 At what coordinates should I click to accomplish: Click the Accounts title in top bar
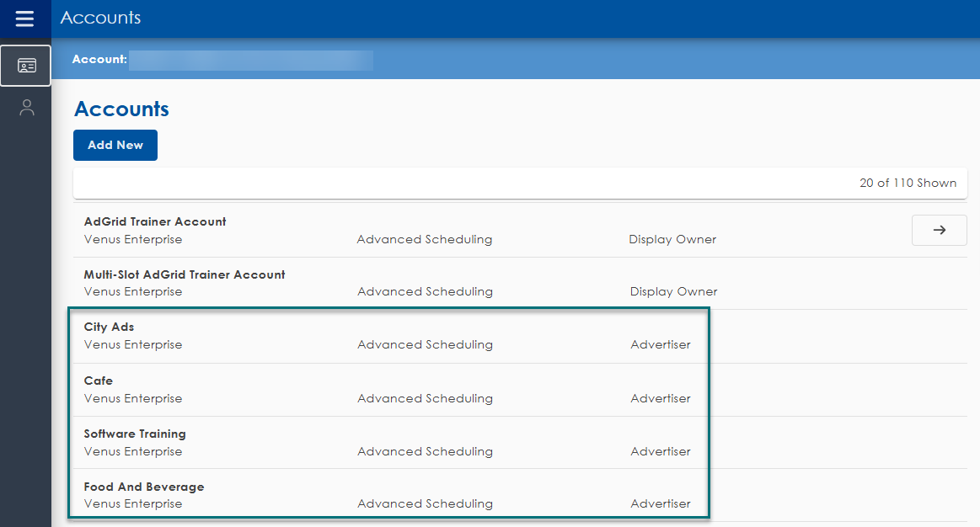(101, 18)
